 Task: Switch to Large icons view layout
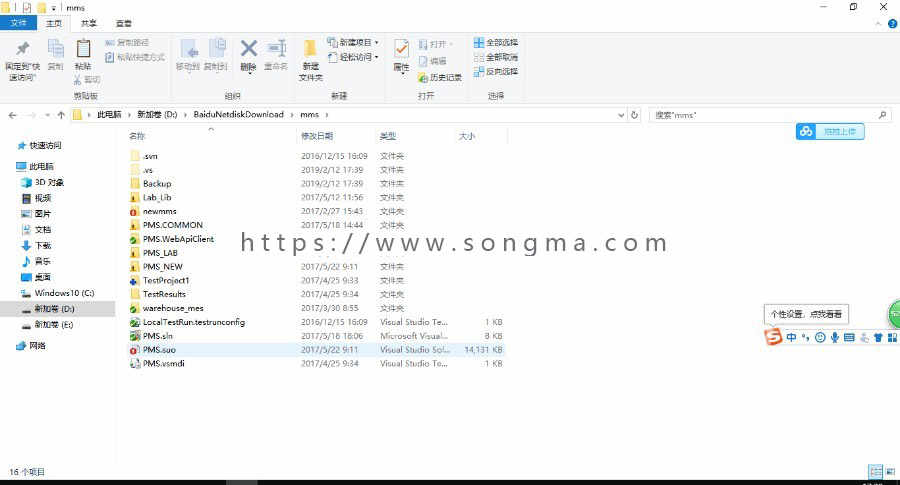(891, 471)
